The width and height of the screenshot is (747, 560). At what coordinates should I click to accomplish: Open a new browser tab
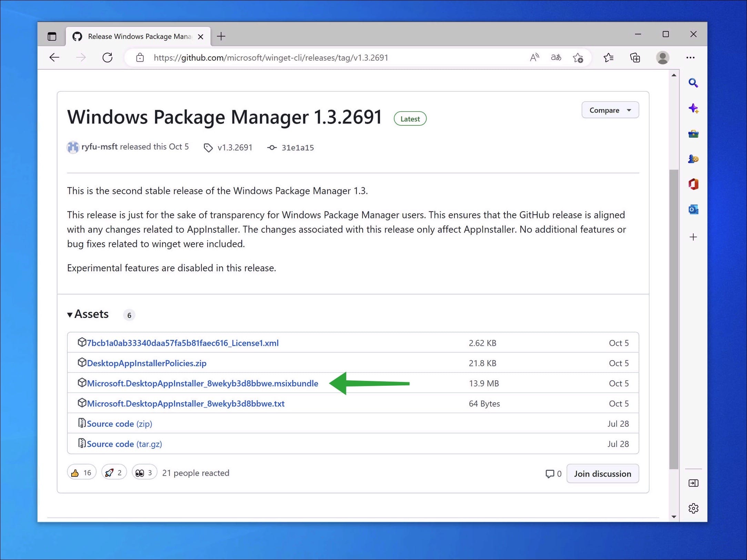click(221, 37)
